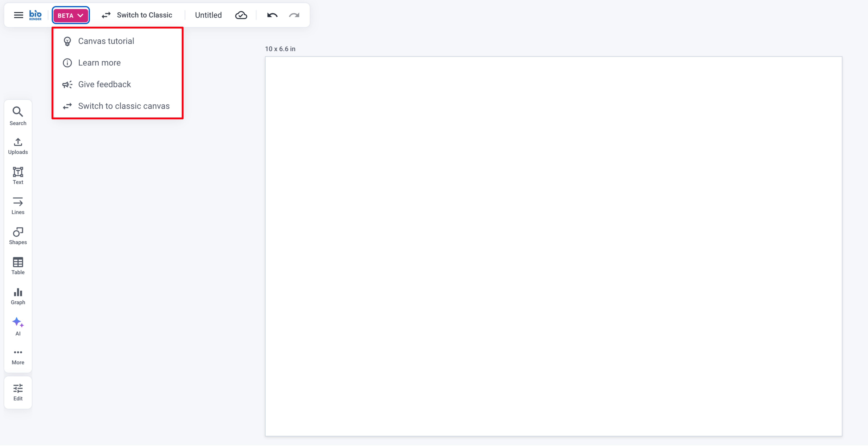Image resolution: width=868 pixels, height=447 pixels.
Task: Undo the last action
Action: pos(272,15)
